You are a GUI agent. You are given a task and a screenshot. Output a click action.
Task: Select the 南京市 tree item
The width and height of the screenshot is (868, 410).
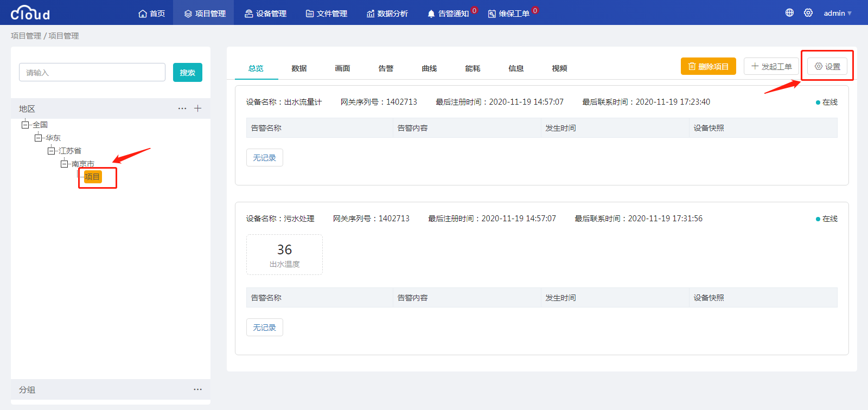[x=83, y=164]
